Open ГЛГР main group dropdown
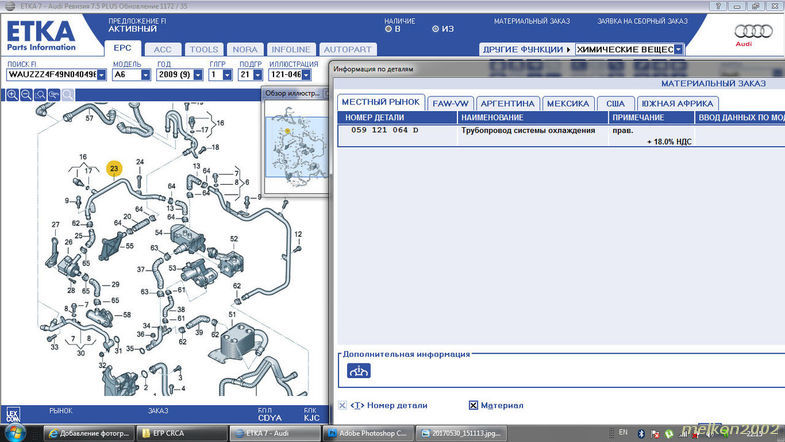Image resolution: width=785 pixels, height=442 pixels. click(227, 75)
